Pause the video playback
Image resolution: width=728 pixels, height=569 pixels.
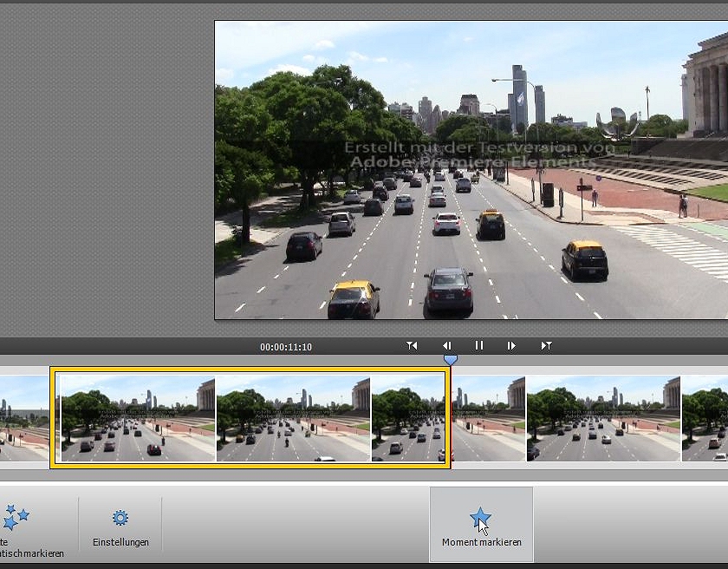pos(479,345)
